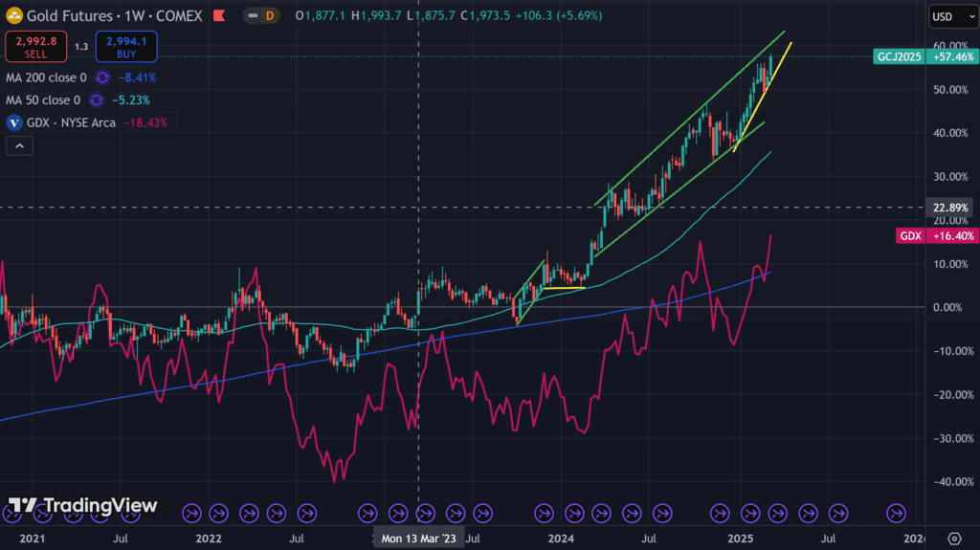Click the H1,993.7 high price value

pyautogui.click(x=376, y=15)
